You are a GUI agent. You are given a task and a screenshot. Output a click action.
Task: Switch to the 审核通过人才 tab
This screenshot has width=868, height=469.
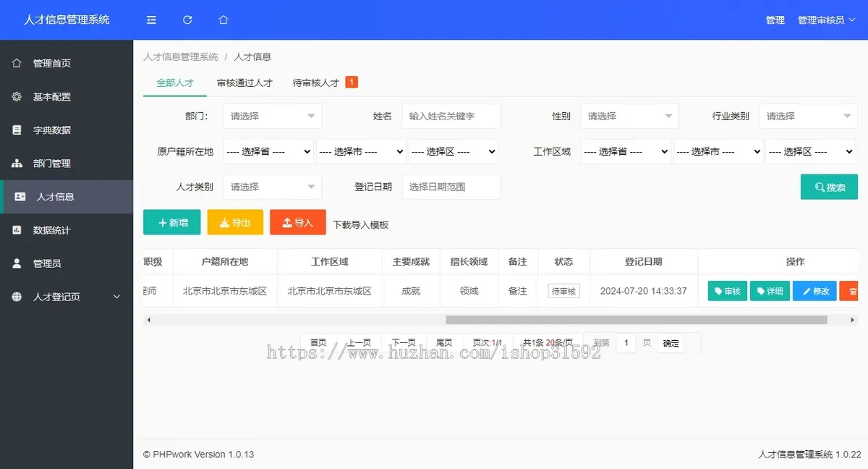(244, 83)
